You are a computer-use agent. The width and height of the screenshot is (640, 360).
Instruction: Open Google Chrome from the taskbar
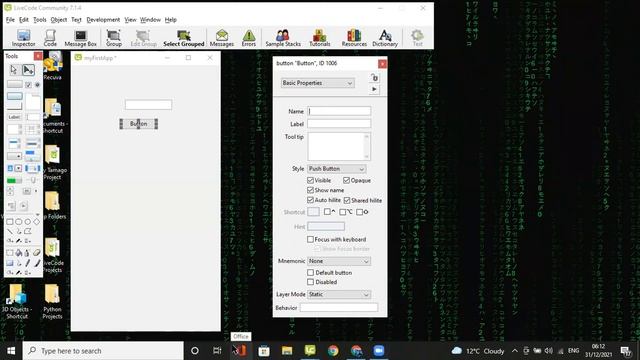333,350
